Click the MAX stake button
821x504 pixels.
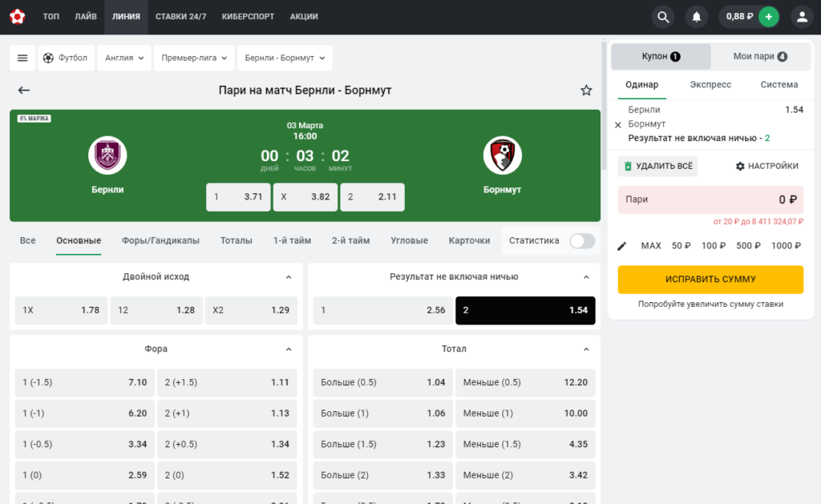[651, 246]
